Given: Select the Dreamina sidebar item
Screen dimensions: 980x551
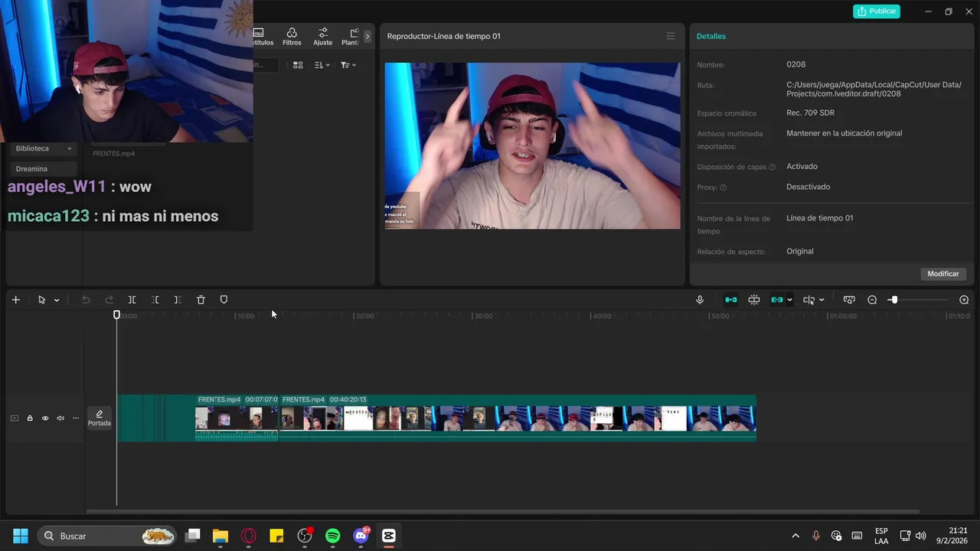Looking at the screenshot, I should (44, 169).
